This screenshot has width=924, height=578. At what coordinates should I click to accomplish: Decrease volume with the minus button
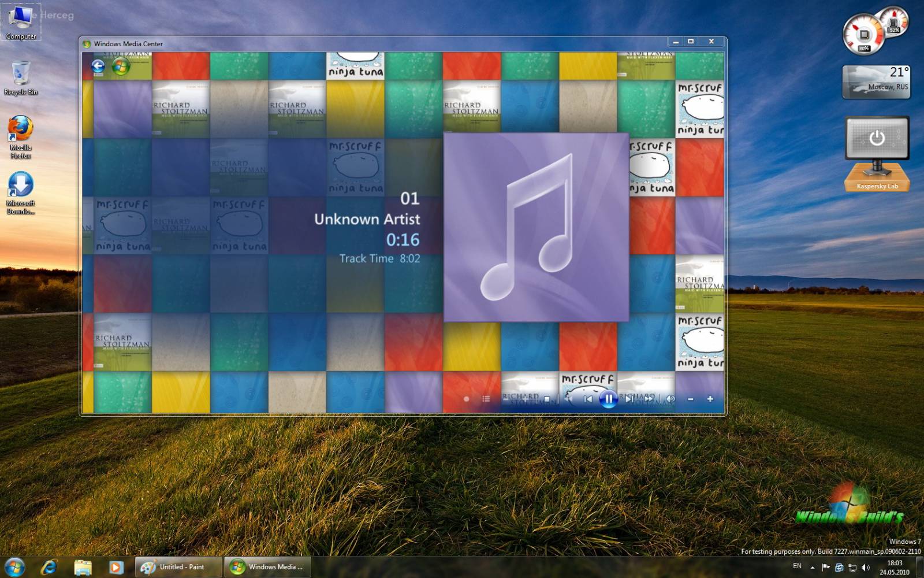[690, 399]
